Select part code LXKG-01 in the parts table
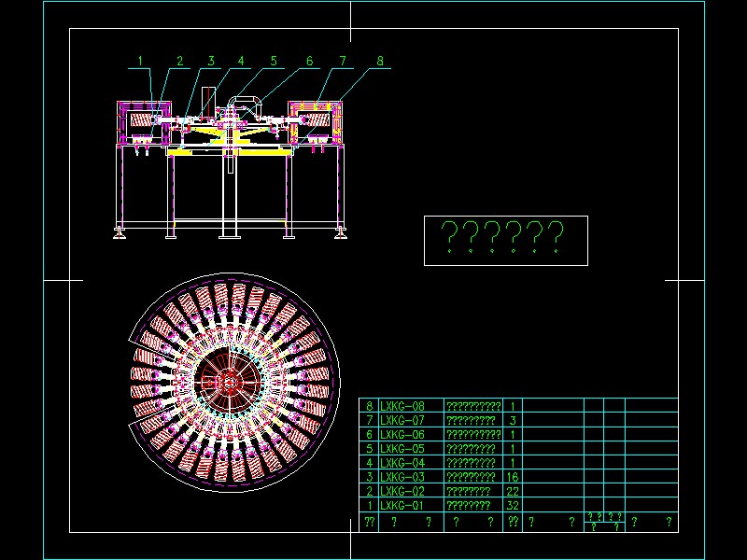The height and width of the screenshot is (560, 747). point(402,505)
